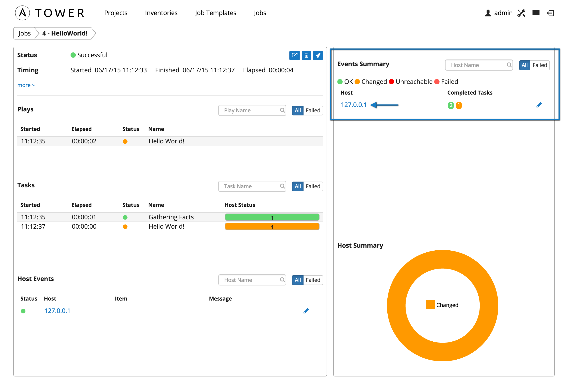Viewport: 568px width, 392px height.
Task: Click the orange status dot of Hello World! task
Action: [125, 226]
